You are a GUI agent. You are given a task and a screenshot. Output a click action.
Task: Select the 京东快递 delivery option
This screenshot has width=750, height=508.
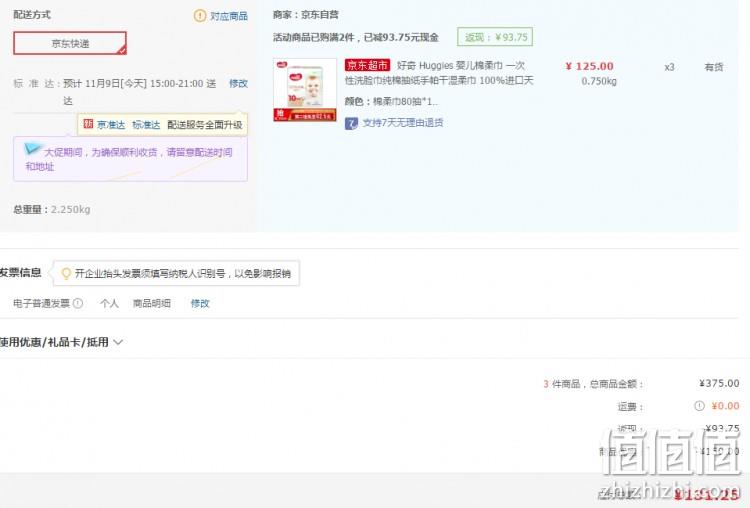tap(70, 43)
